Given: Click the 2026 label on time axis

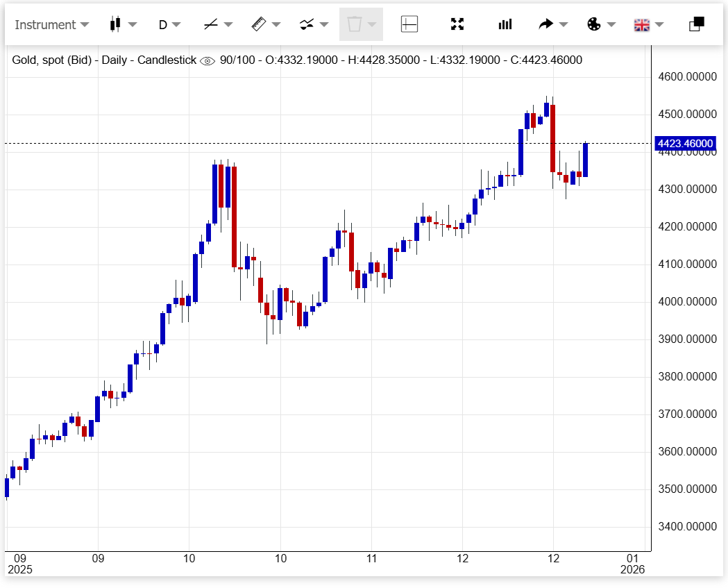Looking at the screenshot, I should pos(632,569).
